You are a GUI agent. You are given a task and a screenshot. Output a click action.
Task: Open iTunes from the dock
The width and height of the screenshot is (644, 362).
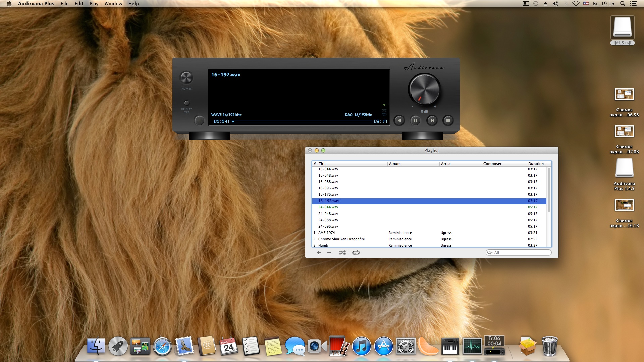pos(361,346)
